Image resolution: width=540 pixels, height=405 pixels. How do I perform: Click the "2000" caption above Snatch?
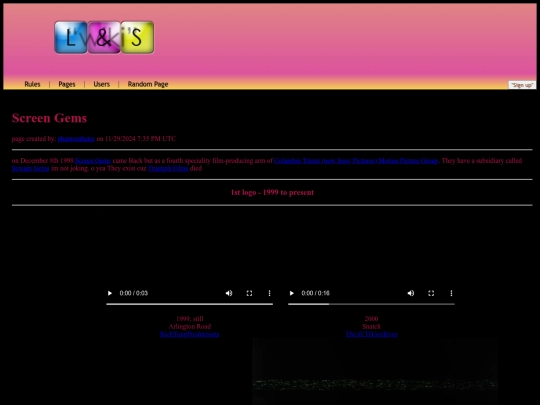[x=371, y=319]
